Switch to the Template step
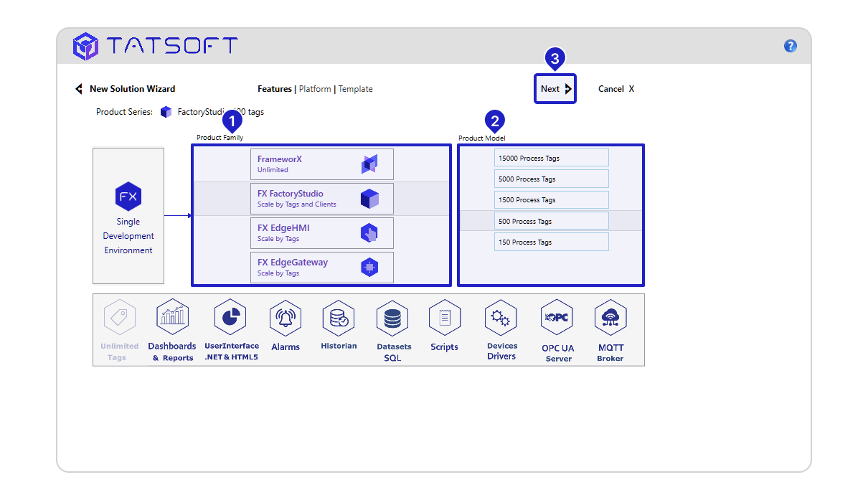 click(356, 89)
